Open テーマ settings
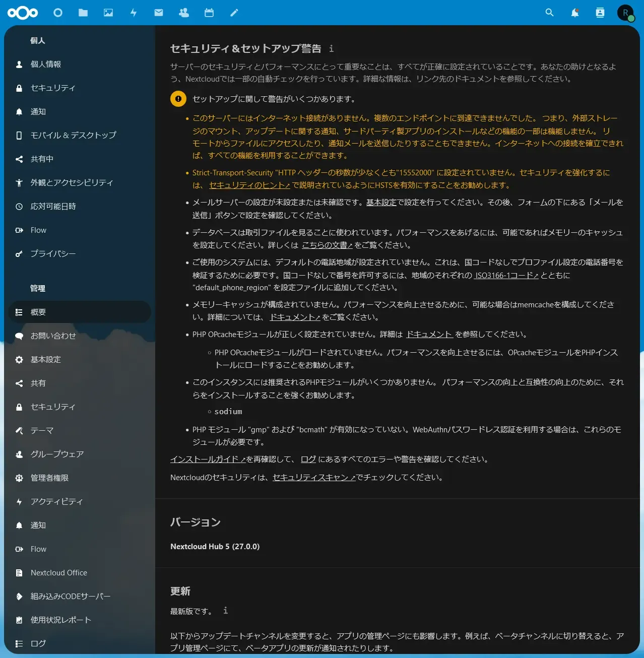Viewport: 644px width, 658px height. (80, 430)
